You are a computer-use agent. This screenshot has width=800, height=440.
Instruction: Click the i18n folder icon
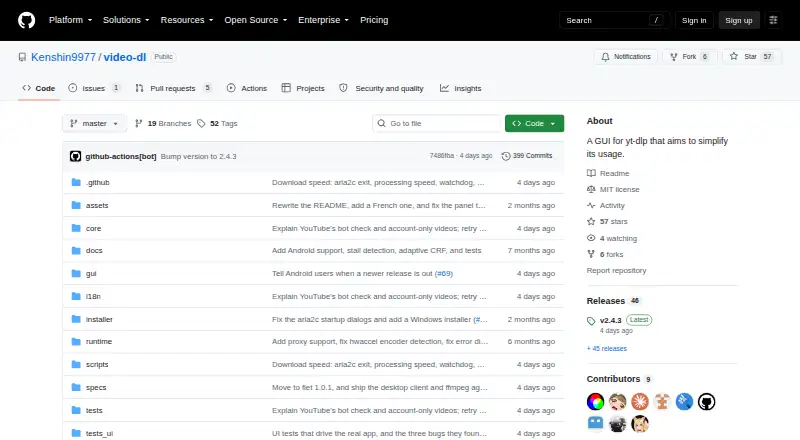(76, 296)
